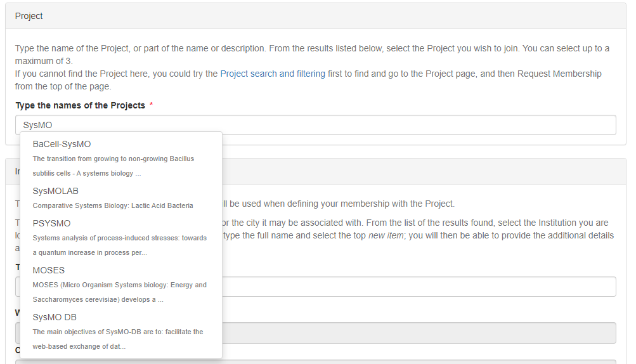Open the Project search and filtering link
Viewport: 636px width, 364px height.
point(273,74)
